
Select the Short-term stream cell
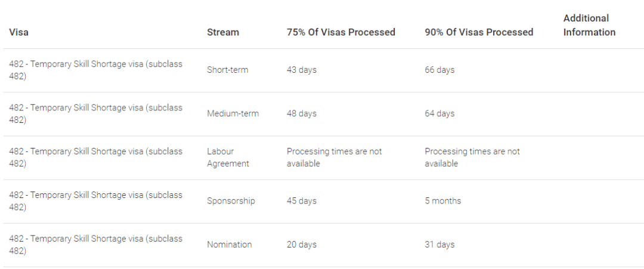pos(228,70)
